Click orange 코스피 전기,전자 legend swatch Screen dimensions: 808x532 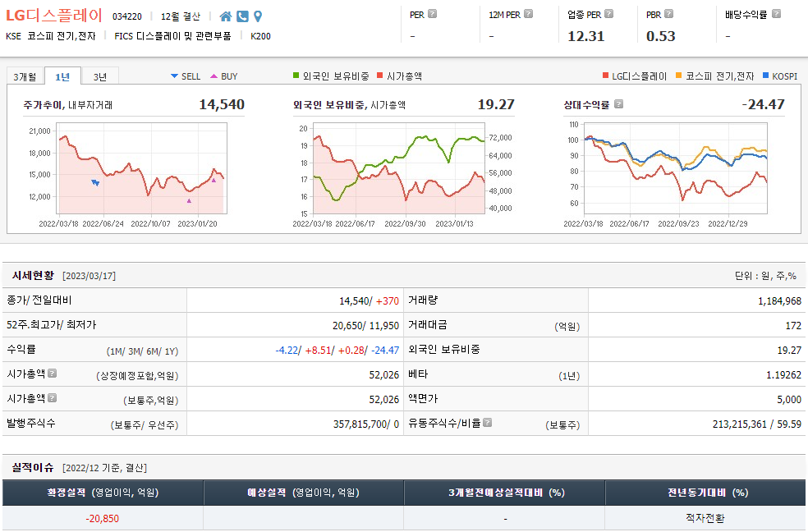[x=678, y=76]
